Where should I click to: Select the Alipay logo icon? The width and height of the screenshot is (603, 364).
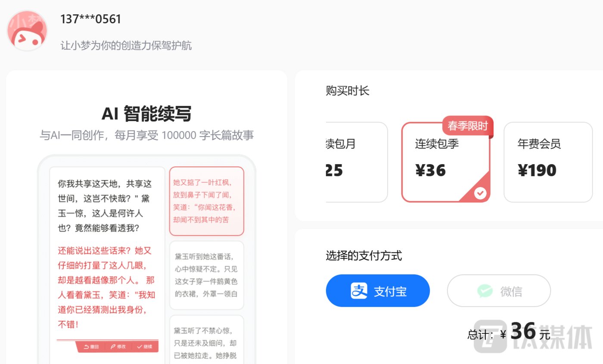click(359, 291)
